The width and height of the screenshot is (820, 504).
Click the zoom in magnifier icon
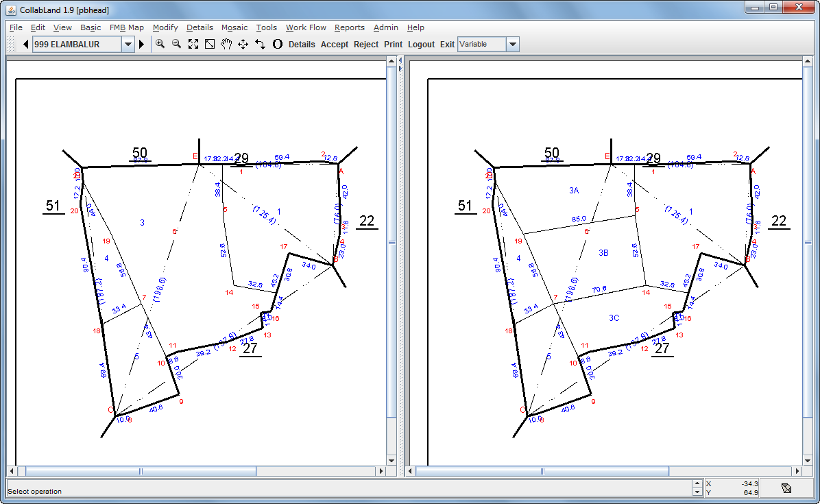click(x=160, y=44)
